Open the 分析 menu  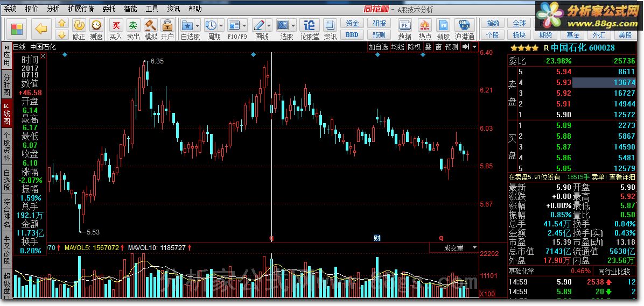click(53, 9)
